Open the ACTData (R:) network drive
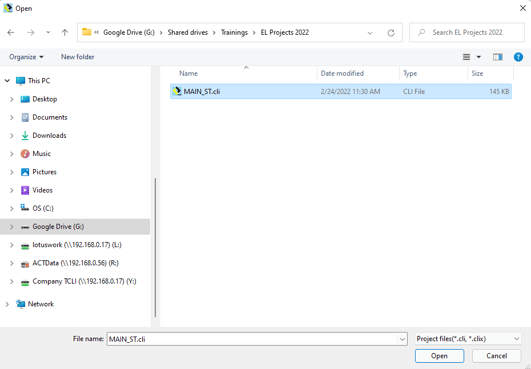The height and width of the screenshot is (369, 531). point(76,263)
